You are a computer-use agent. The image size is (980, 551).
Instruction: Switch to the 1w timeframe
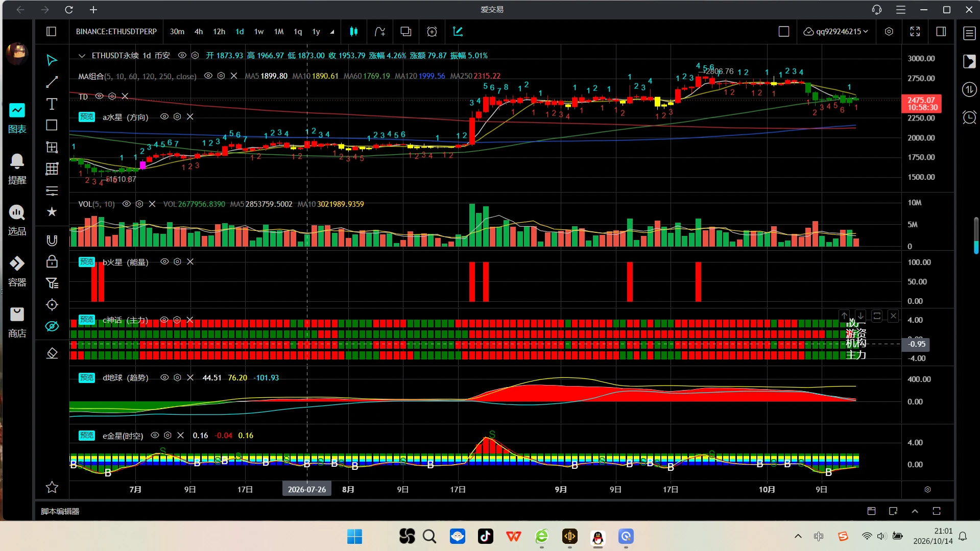point(259,32)
